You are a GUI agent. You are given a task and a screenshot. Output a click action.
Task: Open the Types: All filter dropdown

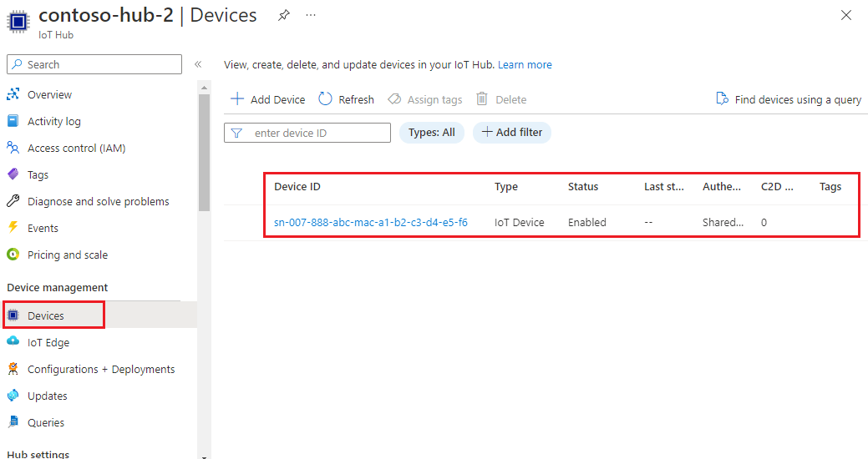431,132
